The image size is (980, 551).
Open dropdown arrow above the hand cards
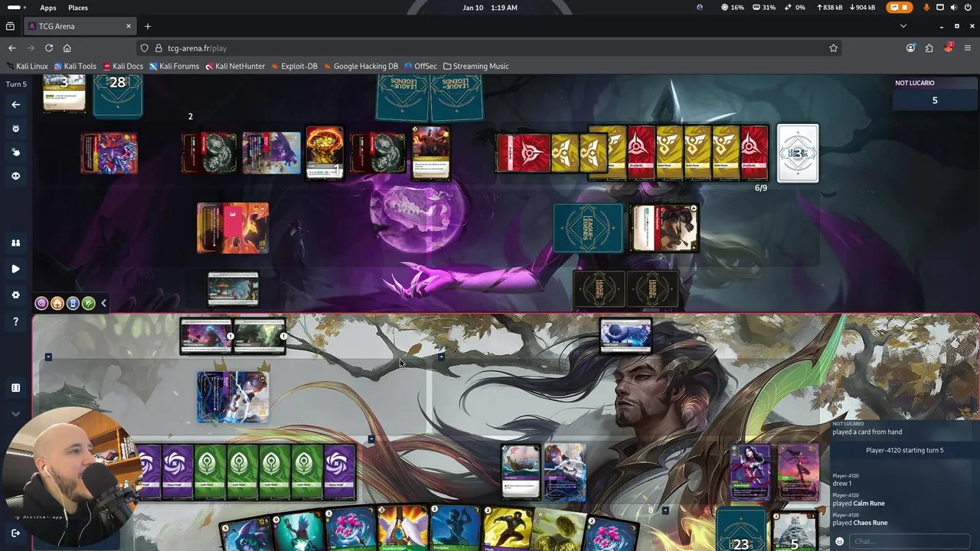pos(371,439)
